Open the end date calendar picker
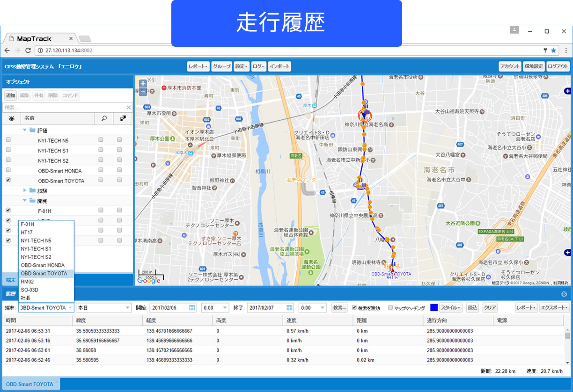573x392 pixels. click(x=290, y=308)
